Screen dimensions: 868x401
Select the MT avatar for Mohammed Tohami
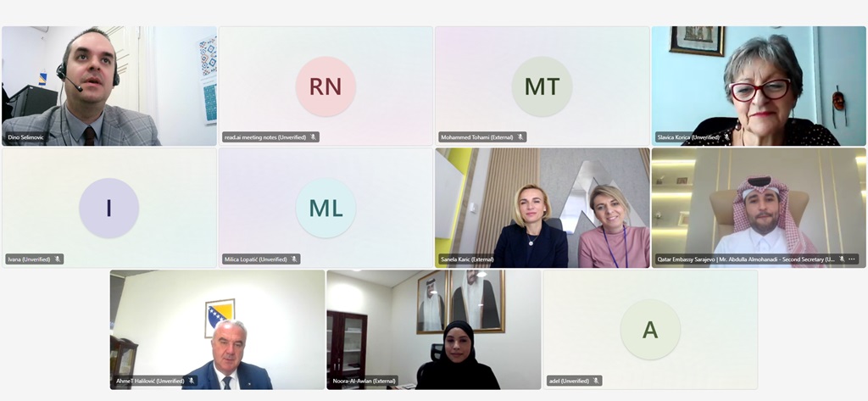click(542, 86)
